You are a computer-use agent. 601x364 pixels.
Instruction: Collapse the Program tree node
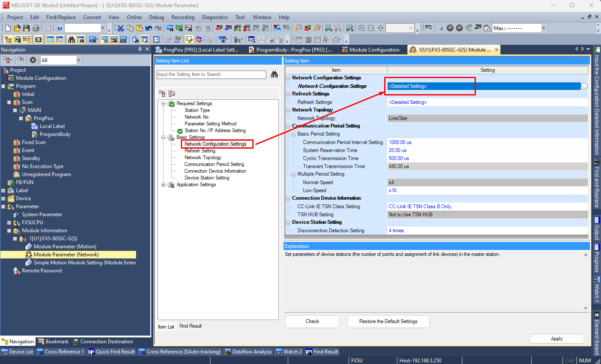pyautogui.click(x=3, y=86)
